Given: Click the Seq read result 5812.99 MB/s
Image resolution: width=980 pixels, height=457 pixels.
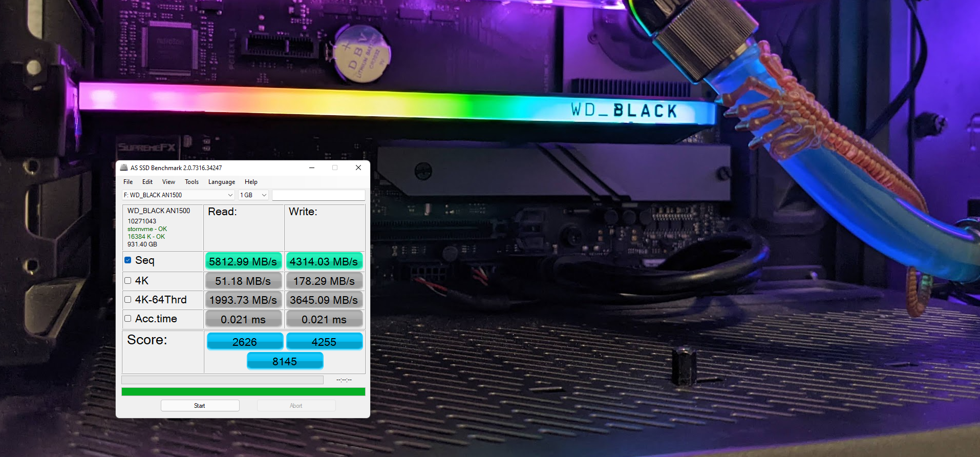Looking at the screenshot, I should coord(243,261).
